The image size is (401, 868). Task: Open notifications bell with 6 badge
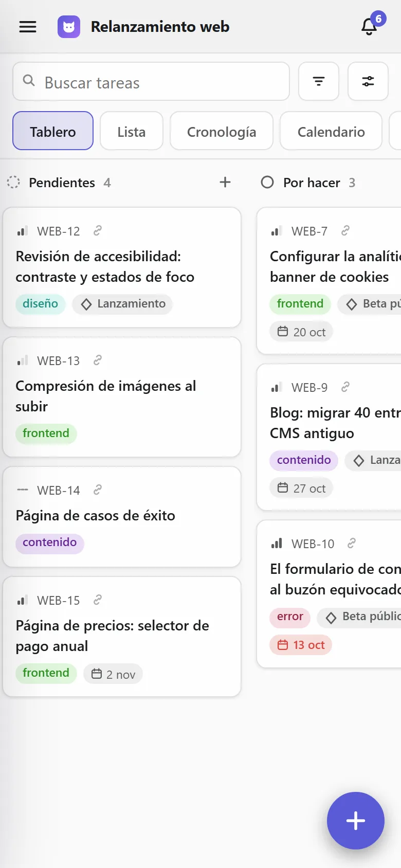369,27
